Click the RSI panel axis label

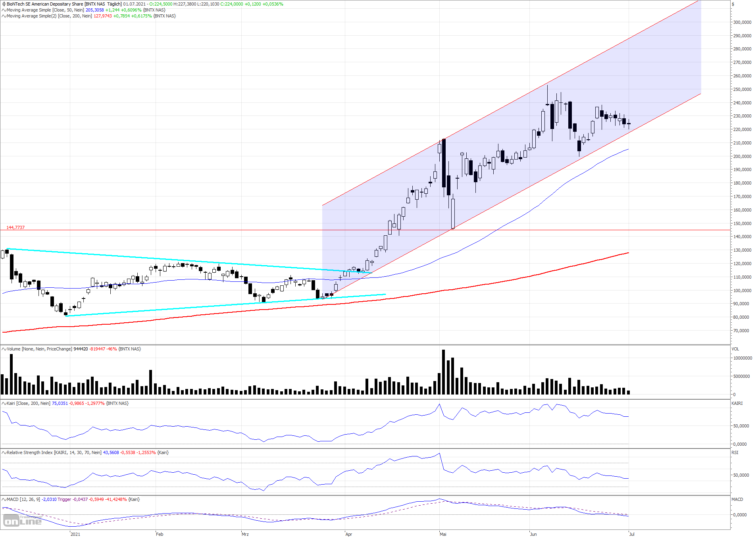click(x=735, y=452)
